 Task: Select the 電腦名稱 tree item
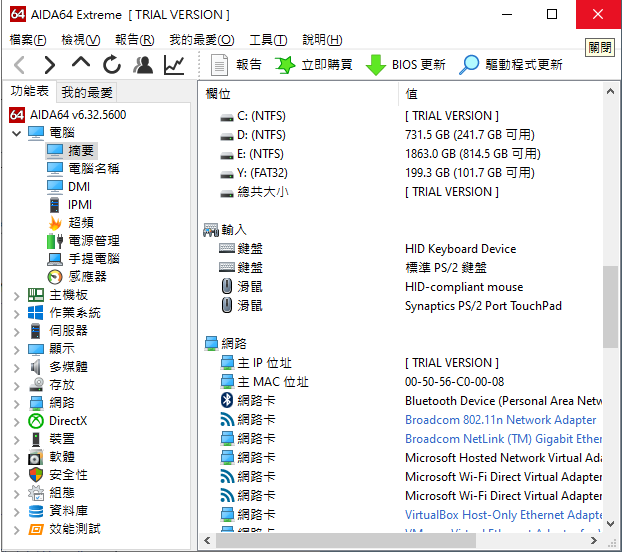click(x=83, y=169)
